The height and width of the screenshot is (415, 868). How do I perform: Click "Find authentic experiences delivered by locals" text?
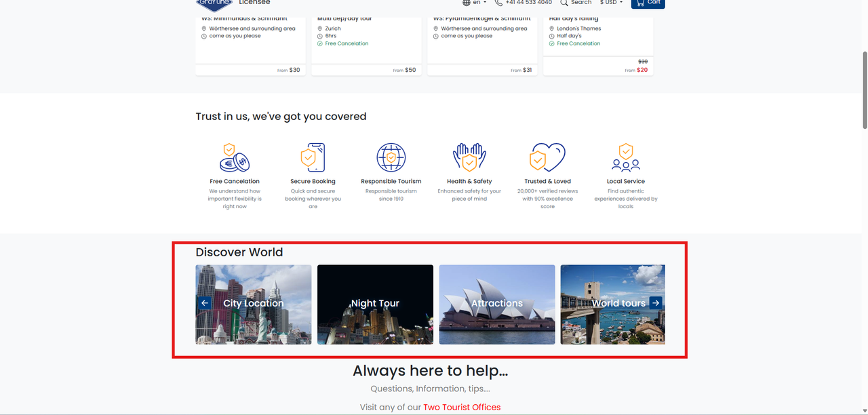click(x=626, y=199)
